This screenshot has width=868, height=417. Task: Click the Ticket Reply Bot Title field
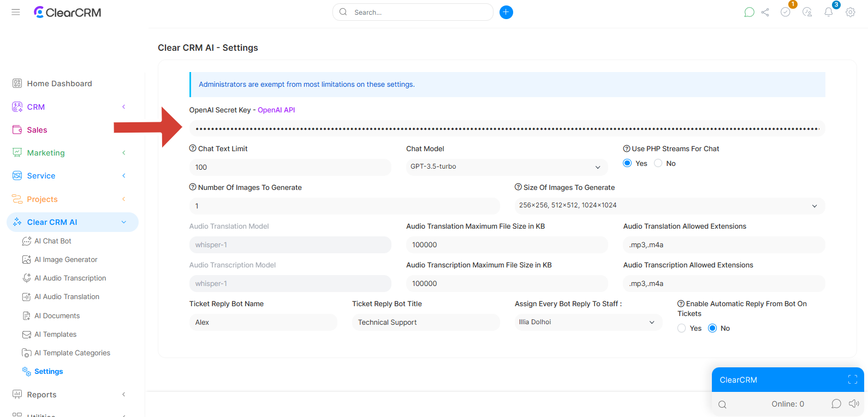(426, 323)
